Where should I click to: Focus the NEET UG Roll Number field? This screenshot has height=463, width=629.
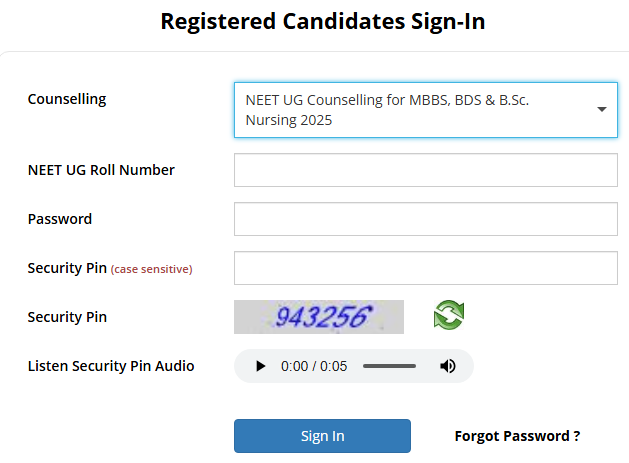point(425,170)
